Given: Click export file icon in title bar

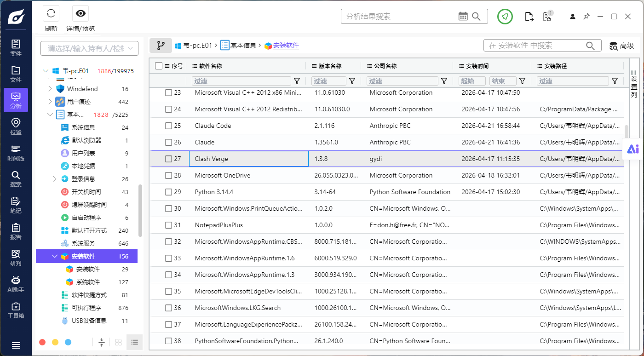Looking at the screenshot, I should [529, 17].
